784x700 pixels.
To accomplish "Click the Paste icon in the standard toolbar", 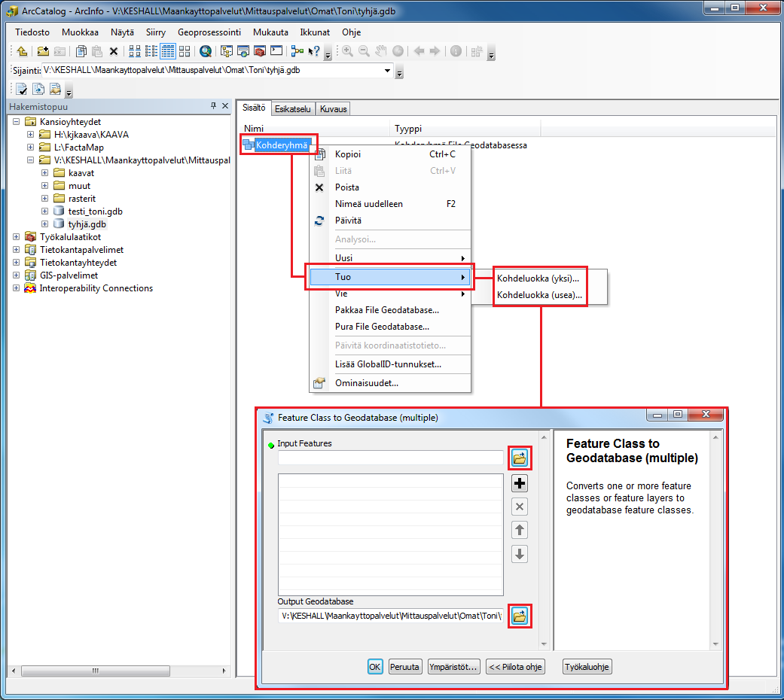I will point(97,51).
